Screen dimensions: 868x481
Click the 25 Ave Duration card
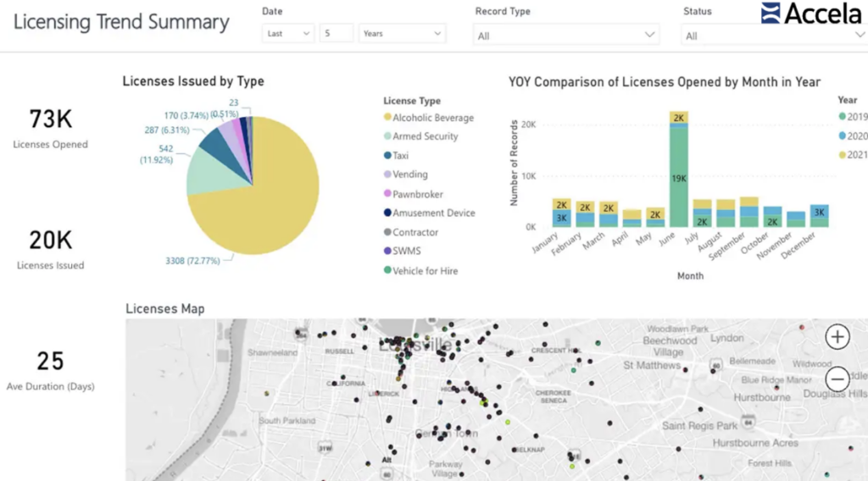pos(50,368)
